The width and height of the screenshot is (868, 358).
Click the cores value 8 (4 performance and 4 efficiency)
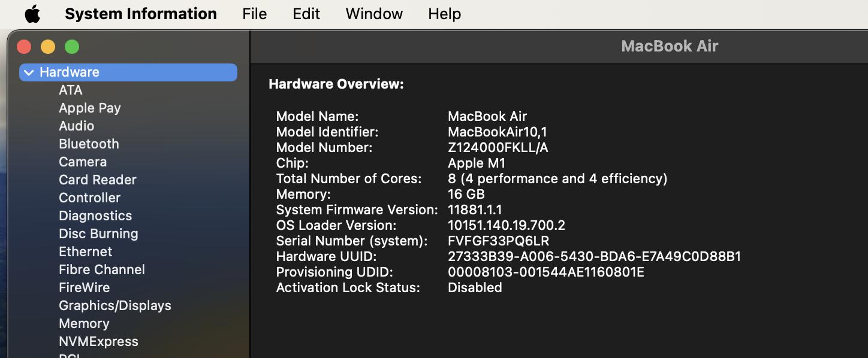(x=557, y=178)
